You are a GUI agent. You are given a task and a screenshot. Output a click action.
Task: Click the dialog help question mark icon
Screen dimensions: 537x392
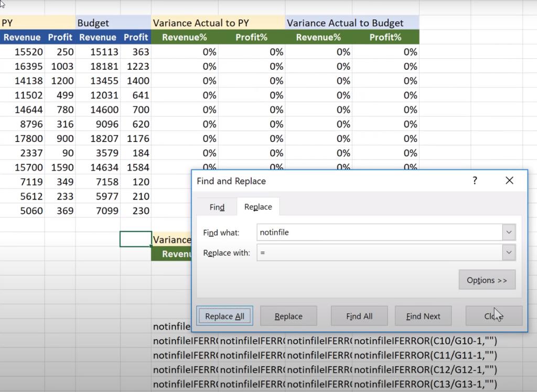[x=475, y=180]
